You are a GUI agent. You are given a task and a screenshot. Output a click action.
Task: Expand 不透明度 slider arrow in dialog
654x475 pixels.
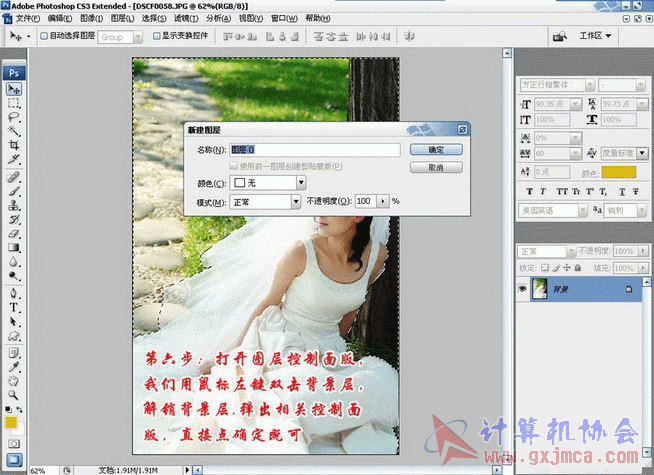tap(382, 201)
